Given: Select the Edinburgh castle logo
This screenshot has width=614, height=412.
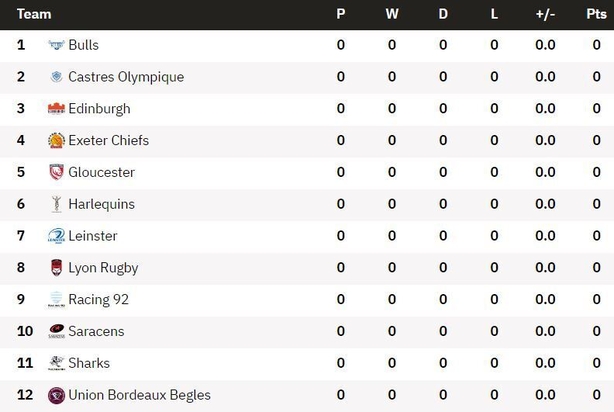Looking at the screenshot, I should pyautogui.click(x=56, y=108).
